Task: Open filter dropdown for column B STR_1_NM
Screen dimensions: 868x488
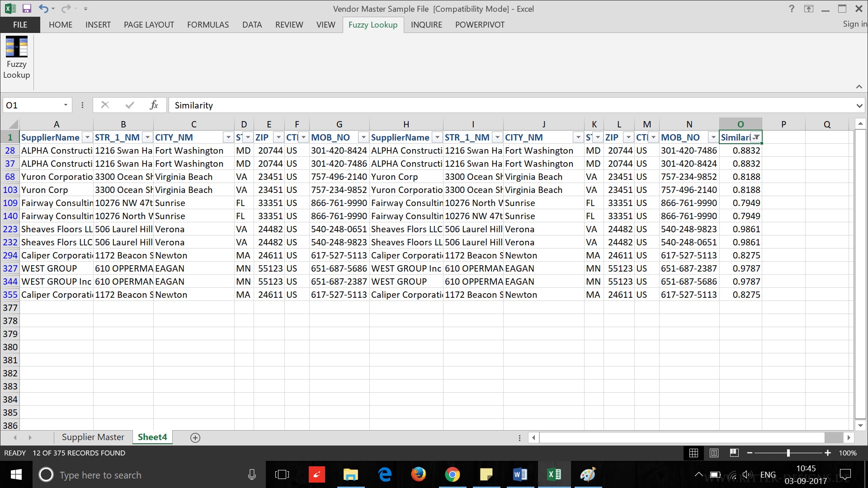Action: pyautogui.click(x=147, y=137)
